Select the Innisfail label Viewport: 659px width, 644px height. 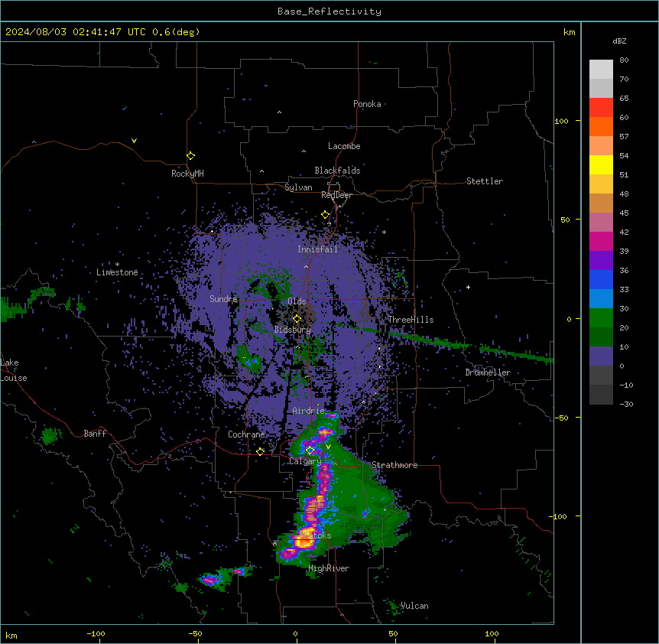coord(317,249)
